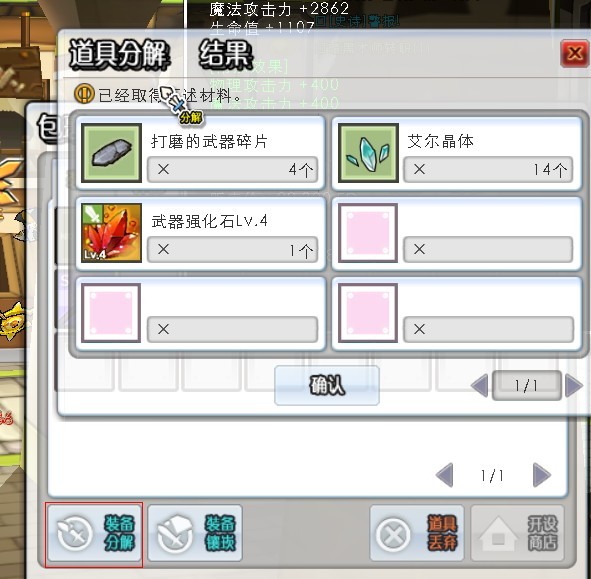Activate the 装备分解 equipment disassemble button

tap(94, 533)
